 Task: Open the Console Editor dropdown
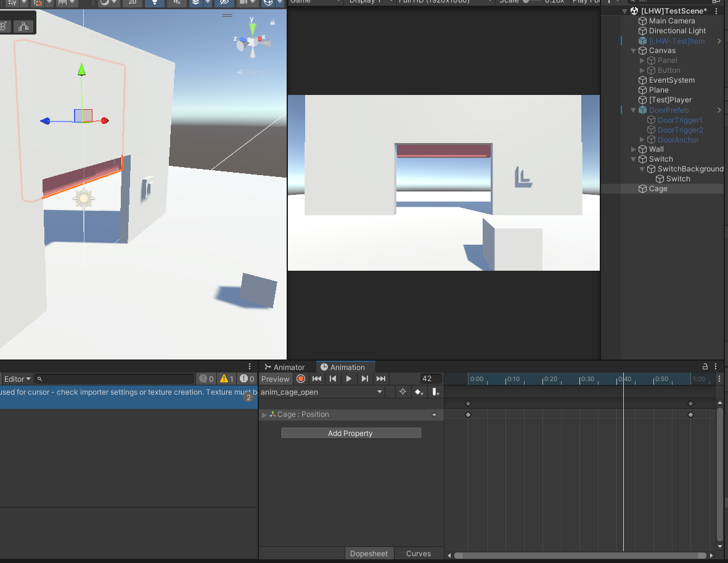(17, 379)
